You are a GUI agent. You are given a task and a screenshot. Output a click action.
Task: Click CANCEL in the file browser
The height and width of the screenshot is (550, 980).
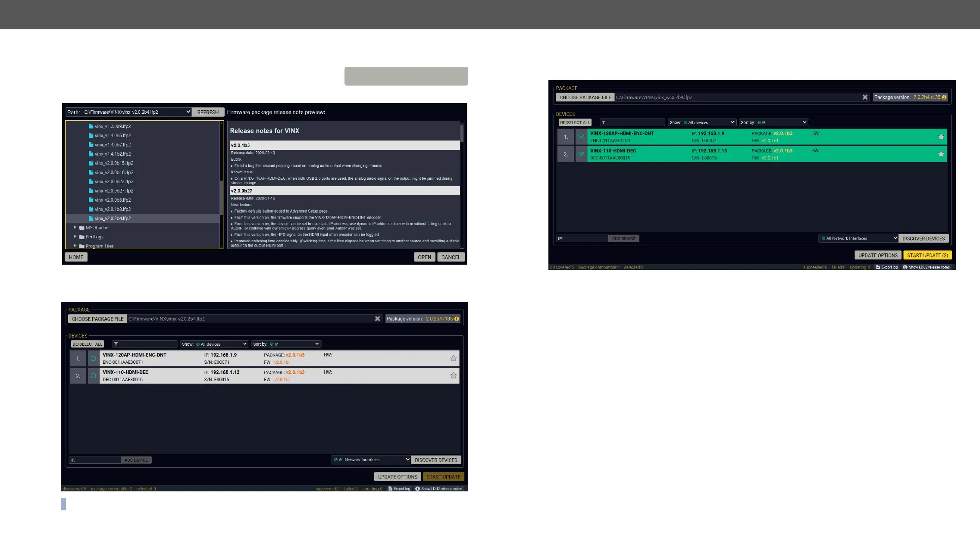(x=451, y=257)
